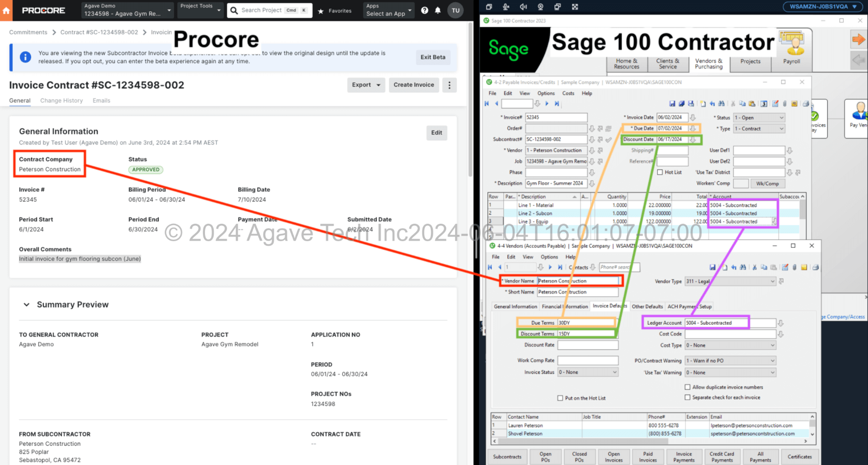Open the Project Tools dropdown in Procore
Viewport: 868px width, 465px height.
[200, 10]
